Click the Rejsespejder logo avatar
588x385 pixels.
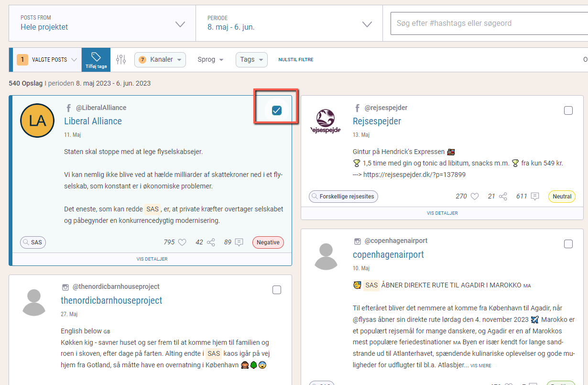pos(326,121)
